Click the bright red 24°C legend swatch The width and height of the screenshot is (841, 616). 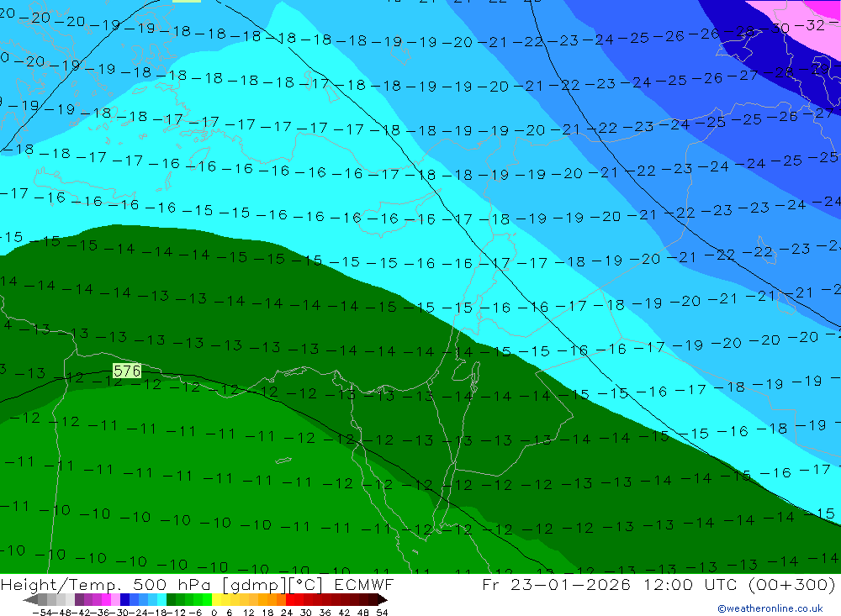290,599
